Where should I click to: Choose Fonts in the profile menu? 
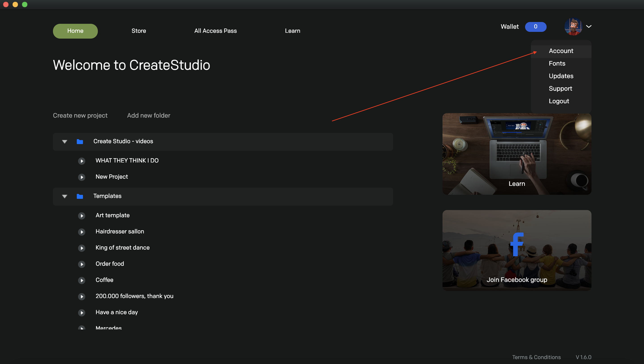(561, 64)
